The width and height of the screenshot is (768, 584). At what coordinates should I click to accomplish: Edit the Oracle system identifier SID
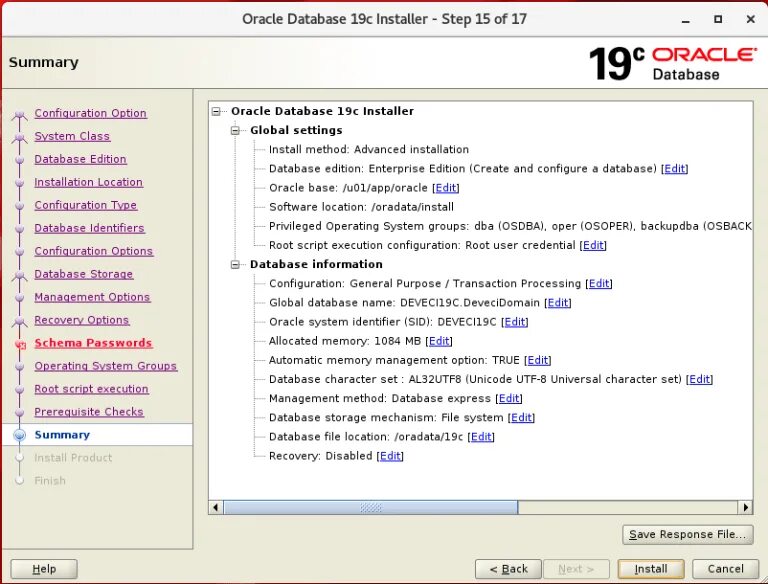[515, 322]
